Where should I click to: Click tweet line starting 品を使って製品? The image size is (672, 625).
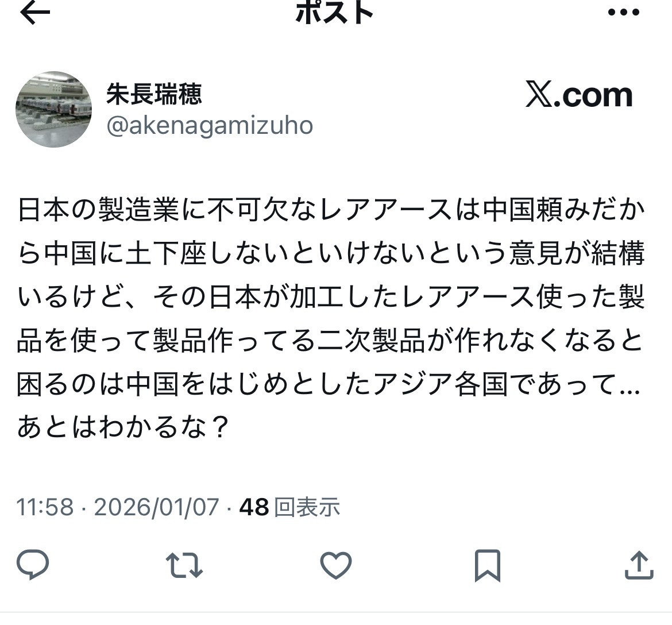[x=330, y=340]
